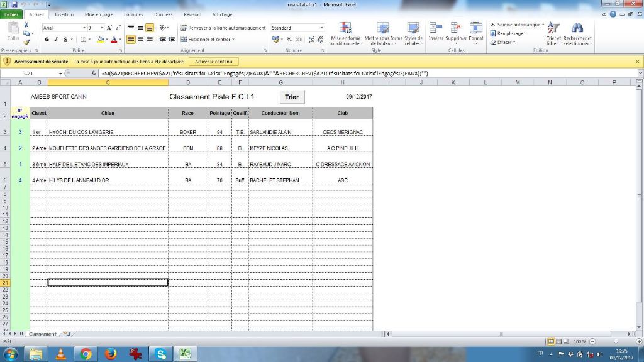Click the insert function fx icon
Image resolution: width=644 pixels, height=362 pixels.
pyautogui.click(x=94, y=74)
